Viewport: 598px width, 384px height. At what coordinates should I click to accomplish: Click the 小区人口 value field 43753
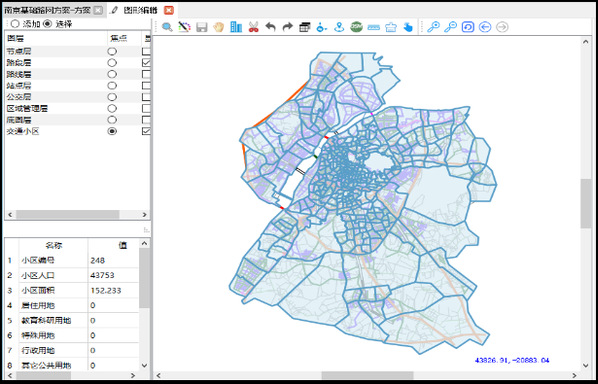[x=113, y=275]
